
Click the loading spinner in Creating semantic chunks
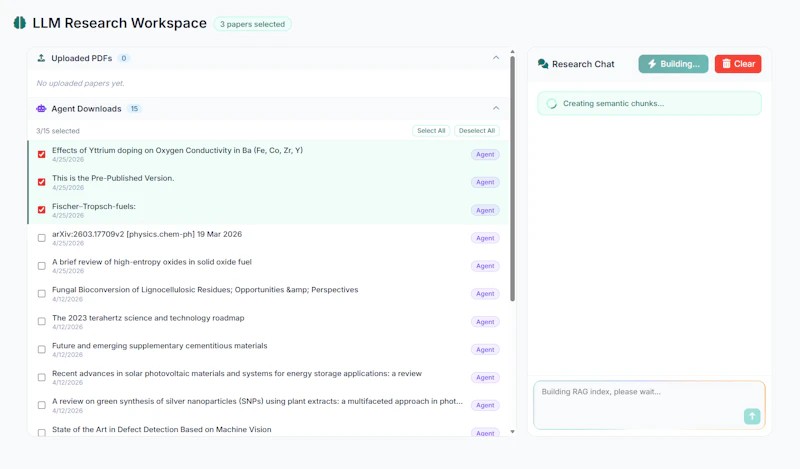click(552, 104)
